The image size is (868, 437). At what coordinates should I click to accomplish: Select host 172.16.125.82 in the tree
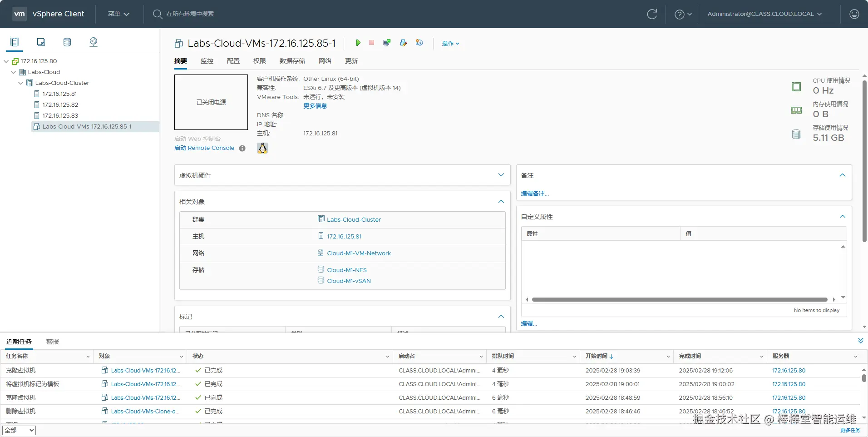pos(60,105)
